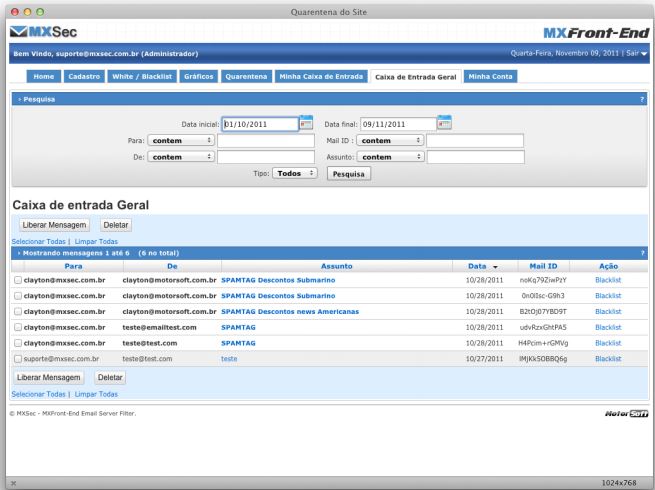Expand the Sair dropdown arrow
Viewport: 655px width, 490px height.
[643, 53]
